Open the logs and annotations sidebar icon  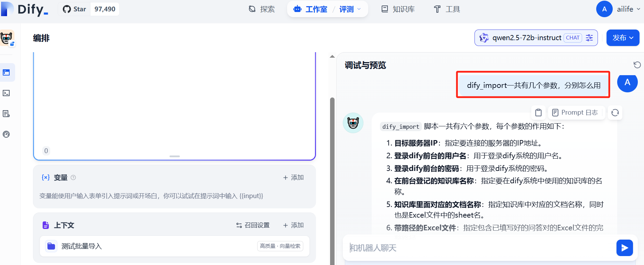pyautogui.click(x=6, y=114)
